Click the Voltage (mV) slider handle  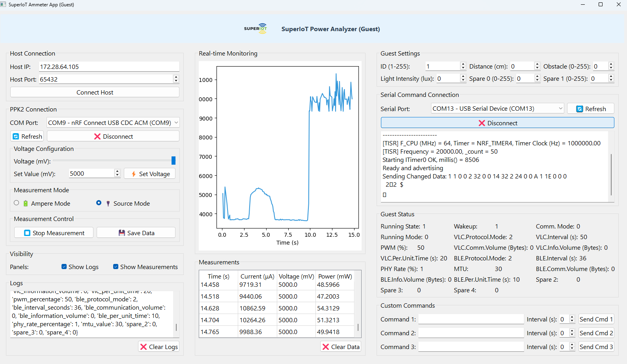(173, 161)
